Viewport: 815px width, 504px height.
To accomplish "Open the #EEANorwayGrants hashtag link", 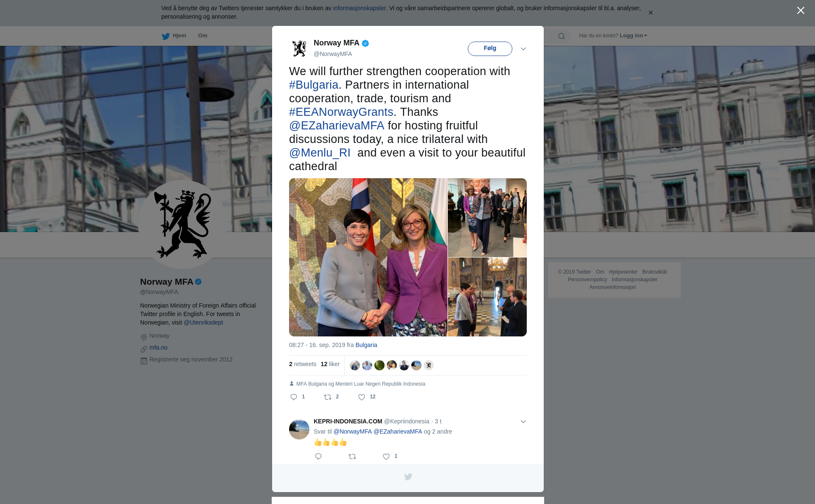I will coord(341,112).
